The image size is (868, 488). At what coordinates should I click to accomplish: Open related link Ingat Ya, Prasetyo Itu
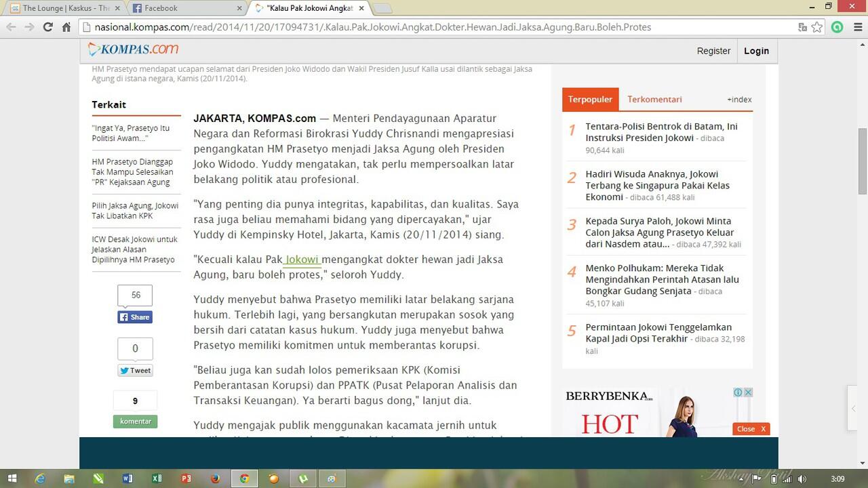click(x=131, y=133)
